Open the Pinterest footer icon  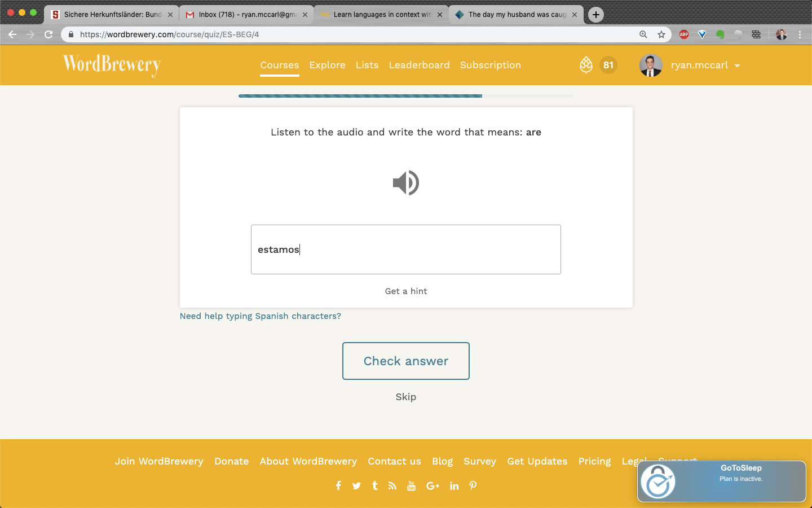click(473, 485)
